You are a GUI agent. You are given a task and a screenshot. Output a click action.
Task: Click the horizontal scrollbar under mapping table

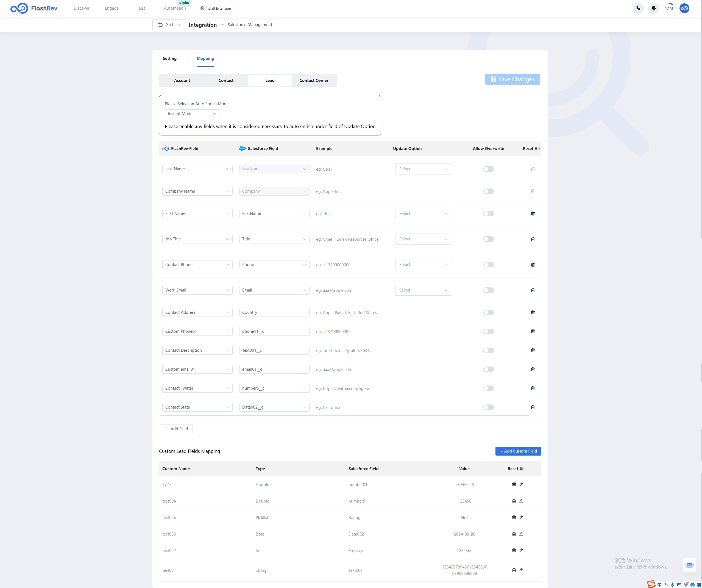click(x=344, y=415)
